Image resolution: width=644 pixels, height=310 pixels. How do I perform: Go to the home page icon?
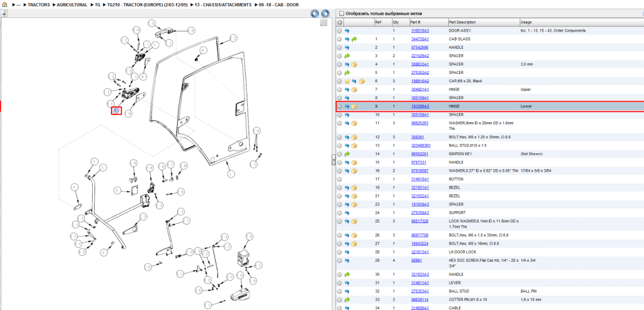click(5, 5)
